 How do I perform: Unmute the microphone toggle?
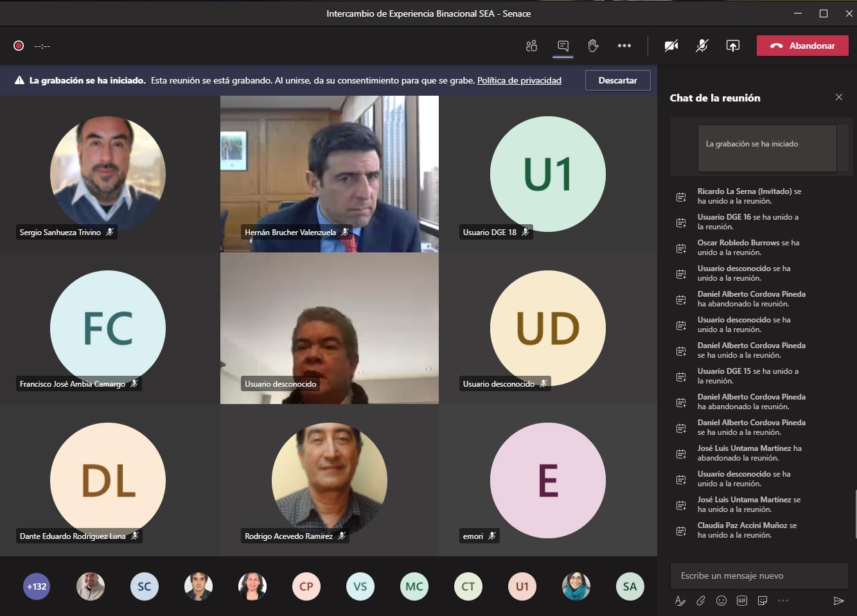coord(702,46)
